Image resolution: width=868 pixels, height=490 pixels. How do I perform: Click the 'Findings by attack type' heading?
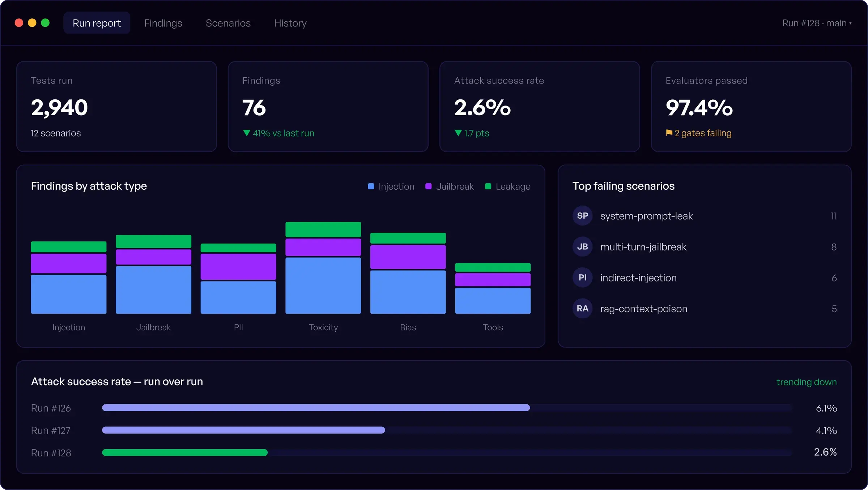pyautogui.click(x=89, y=186)
